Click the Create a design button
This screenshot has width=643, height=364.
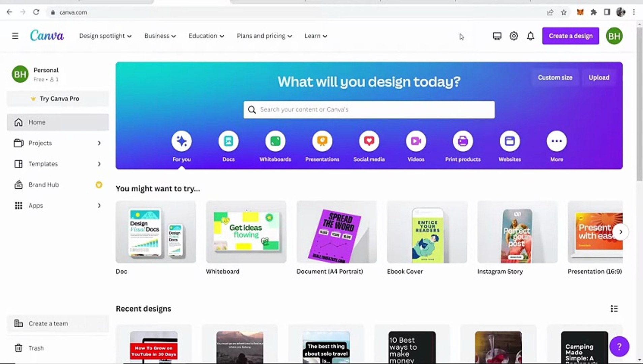click(570, 36)
